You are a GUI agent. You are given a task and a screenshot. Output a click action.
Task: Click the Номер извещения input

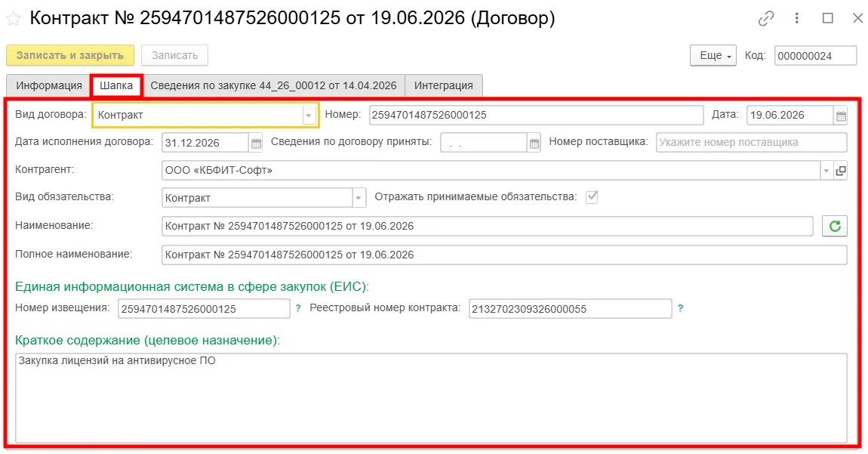[x=204, y=309]
